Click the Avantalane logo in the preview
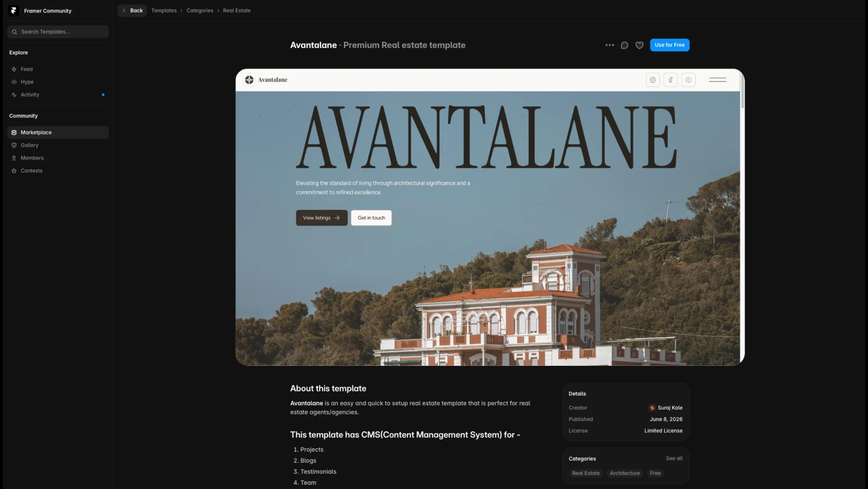868x489 pixels. pos(265,80)
